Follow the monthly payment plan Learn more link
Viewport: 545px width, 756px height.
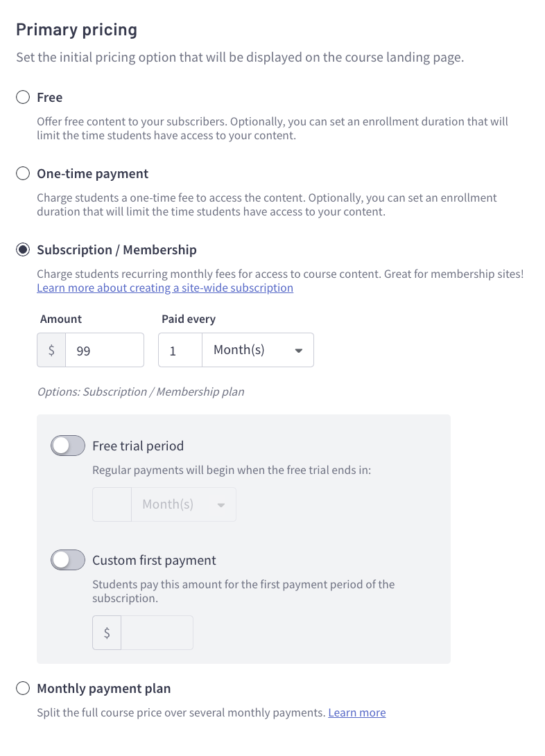click(356, 712)
